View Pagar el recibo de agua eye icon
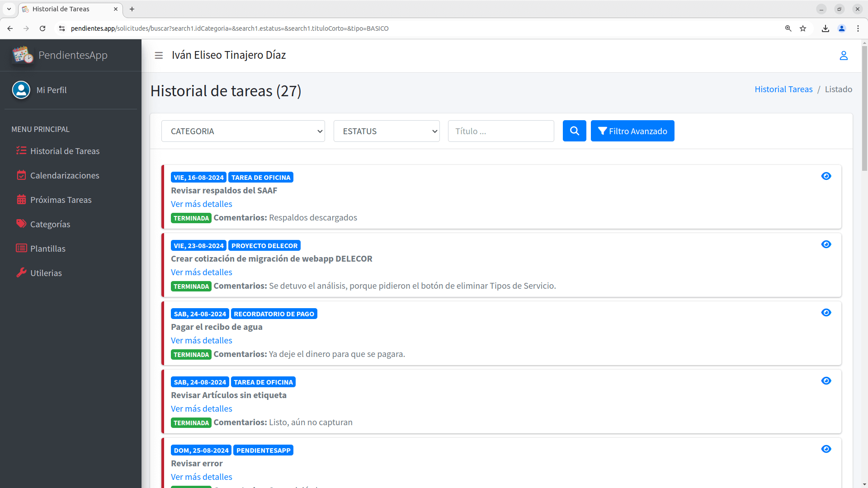This screenshot has height=488, width=868. (826, 313)
